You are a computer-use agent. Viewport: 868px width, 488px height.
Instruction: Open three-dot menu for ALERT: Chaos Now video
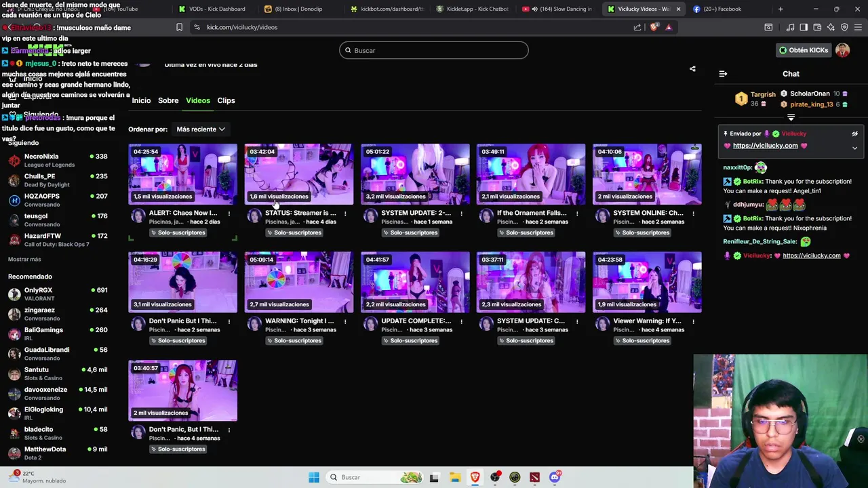(229, 213)
